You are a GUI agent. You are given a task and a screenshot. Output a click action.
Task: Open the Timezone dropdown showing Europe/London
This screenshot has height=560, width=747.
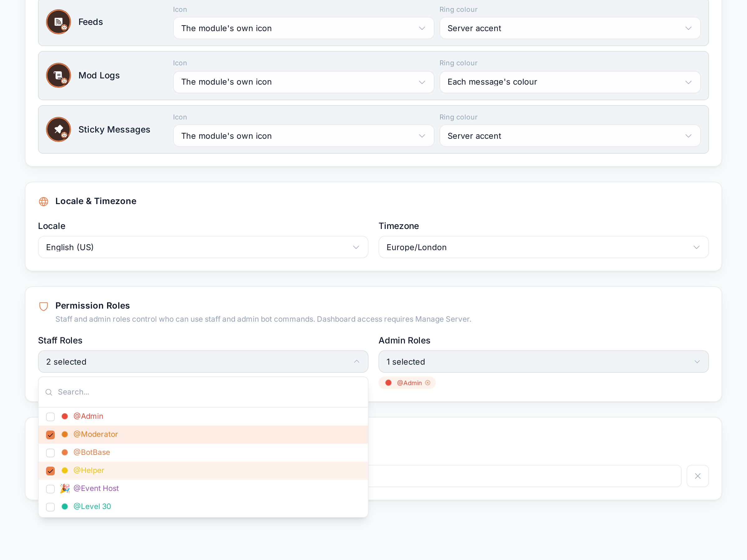tap(543, 247)
